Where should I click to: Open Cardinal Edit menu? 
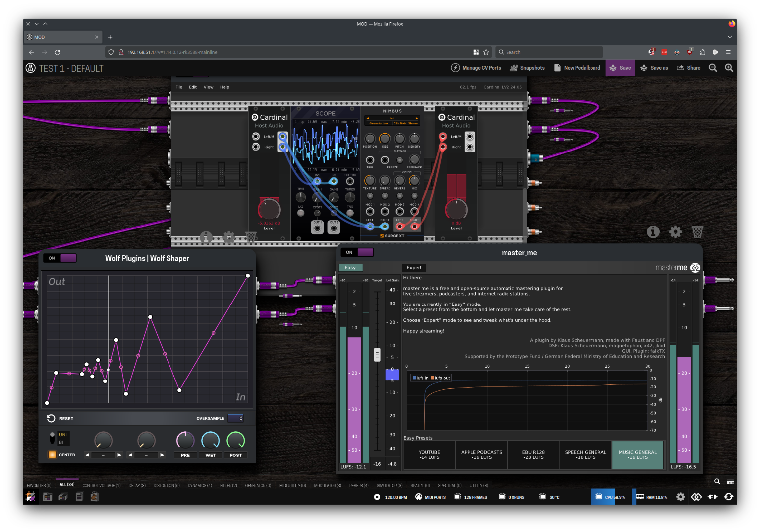click(x=193, y=87)
